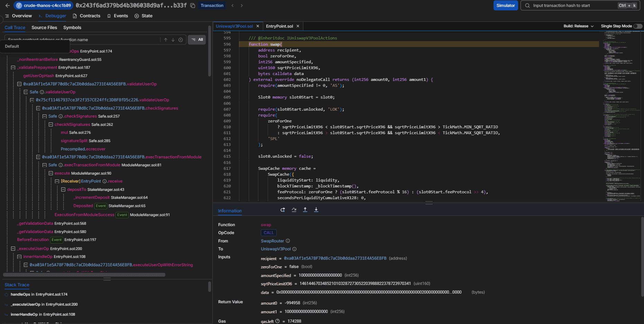
Task: Open the Overview tab
Action: 18,16
